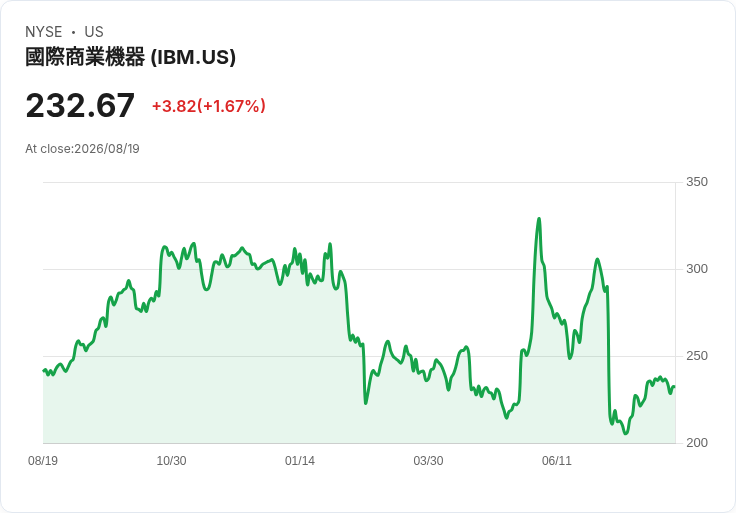This screenshot has height=513, width=736.
Task: Click the 10/30 x-axis date label
Action: click(x=171, y=461)
